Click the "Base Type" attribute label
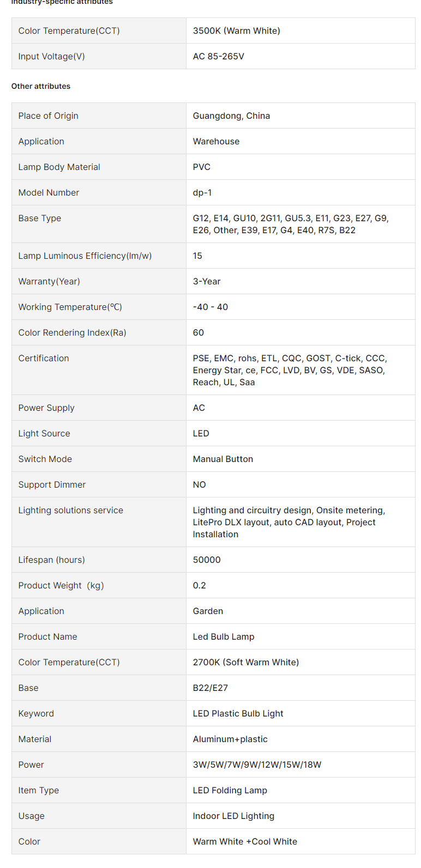 (40, 218)
